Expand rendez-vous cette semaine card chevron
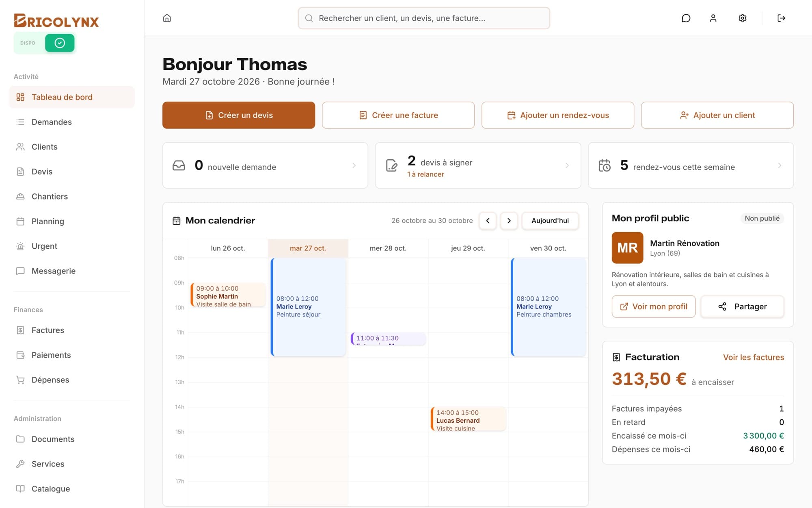812x508 pixels. [x=780, y=165]
